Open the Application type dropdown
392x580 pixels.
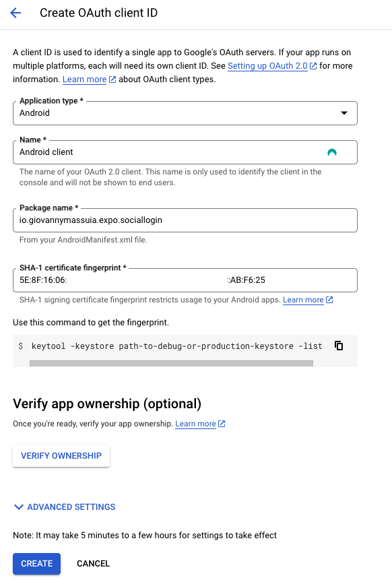point(185,113)
